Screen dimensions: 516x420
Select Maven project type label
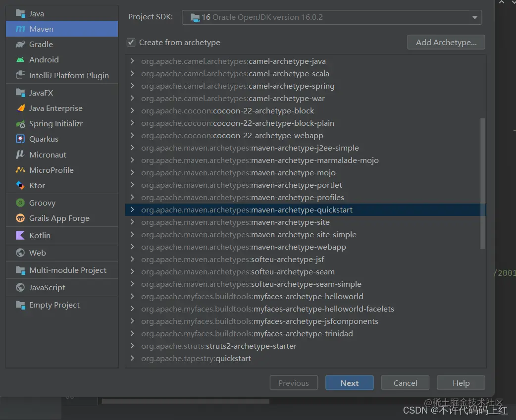41,29
